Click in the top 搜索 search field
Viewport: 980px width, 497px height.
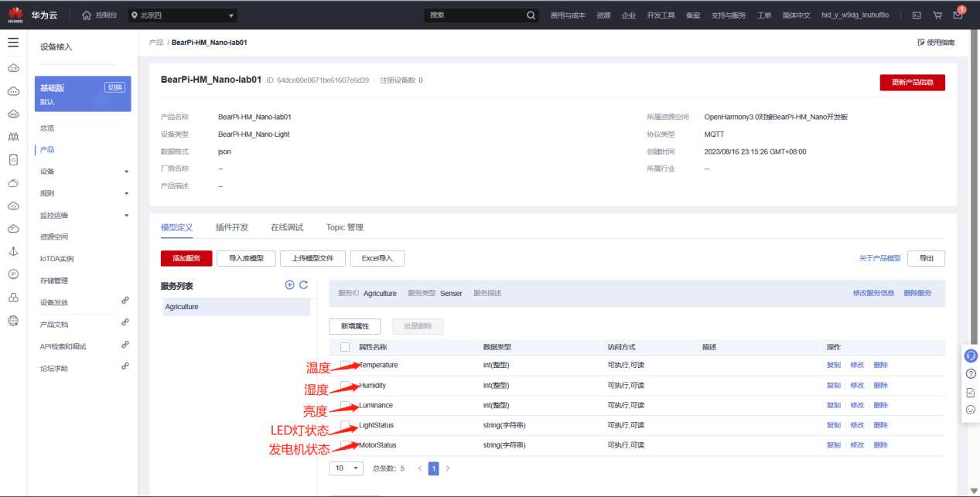474,15
